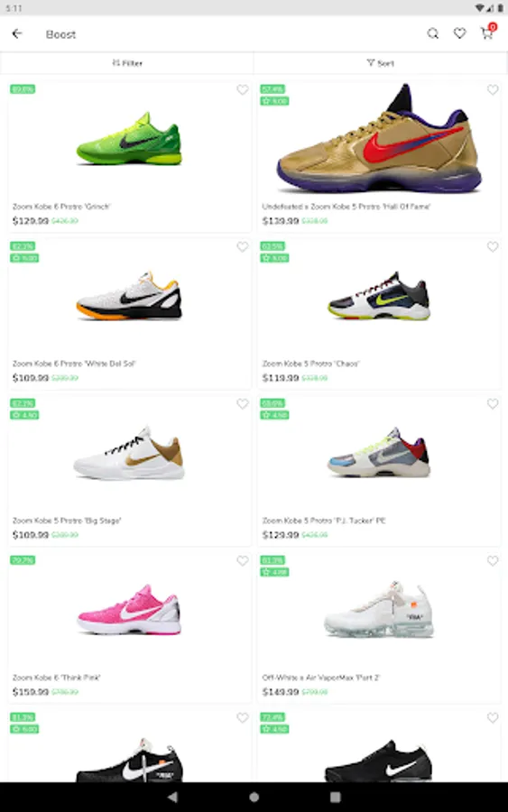The height and width of the screenshot is (812, 508).
Task: Favorite the Off-White Air VaporMax shoe
Action: point(493,561)
